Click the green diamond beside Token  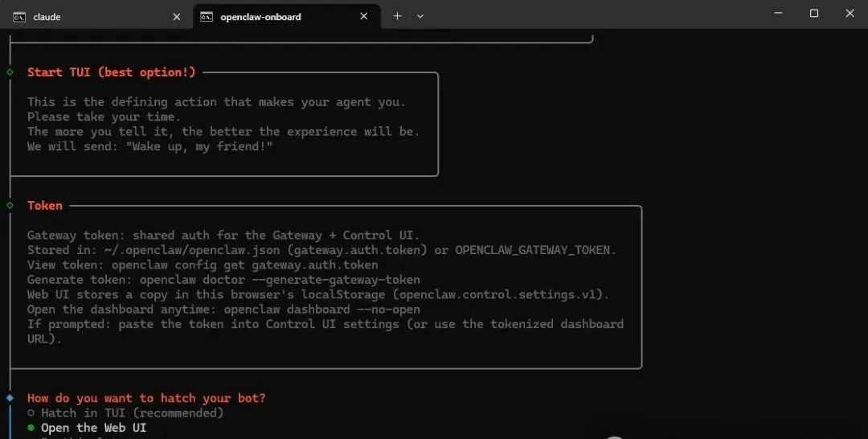pyautogui.click(x=10, y=205)
